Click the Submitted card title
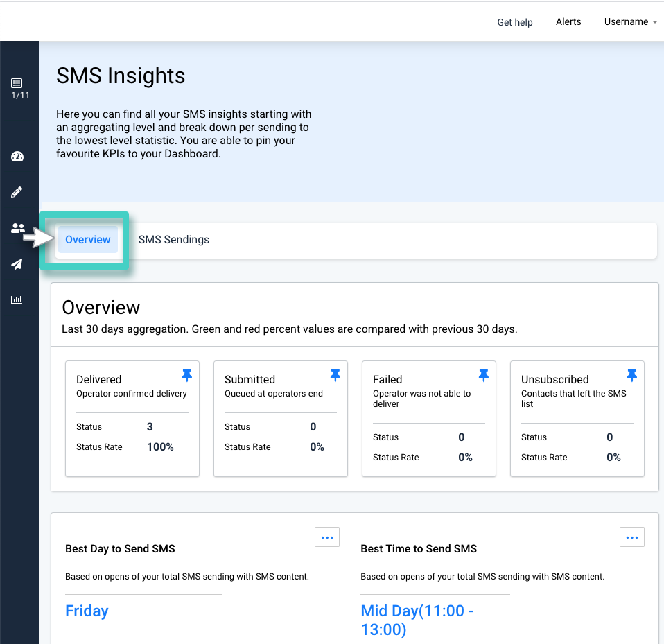The image size is (664, 644). [250, 379]
